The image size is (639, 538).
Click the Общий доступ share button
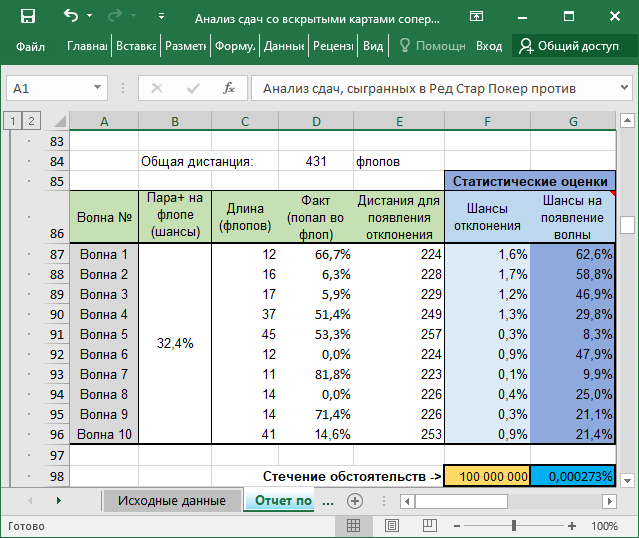point(568,46)
